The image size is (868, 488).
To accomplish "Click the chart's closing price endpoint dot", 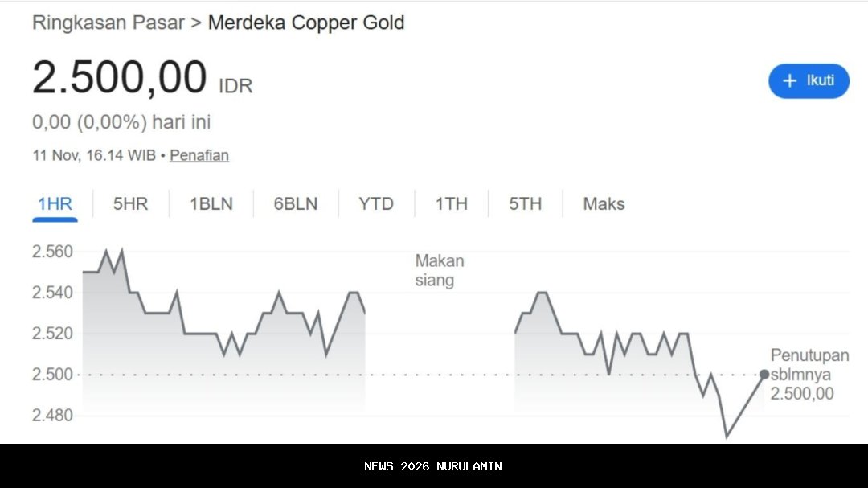I will (x=764, y=375).
